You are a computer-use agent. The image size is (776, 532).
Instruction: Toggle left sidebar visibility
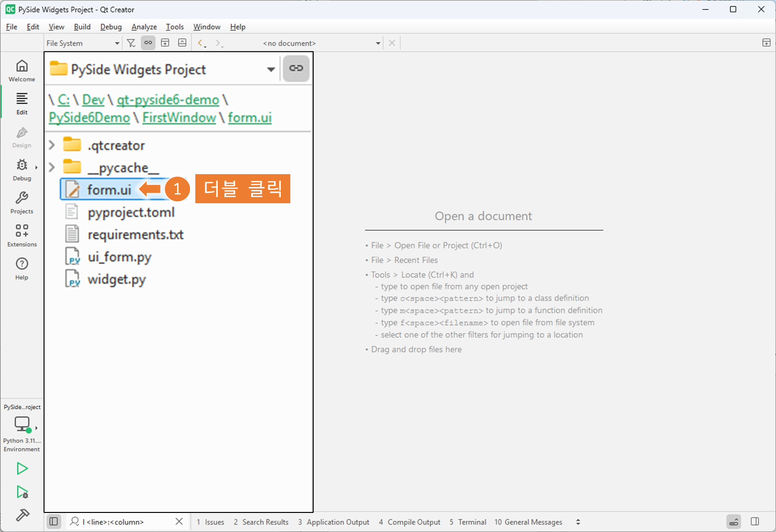click(54, 522)
